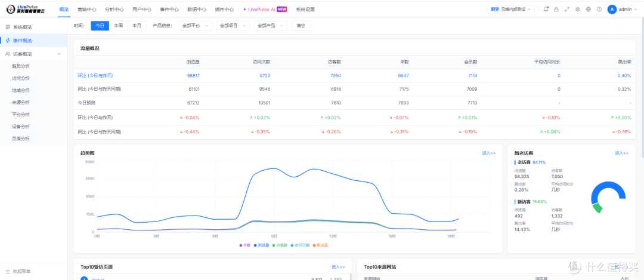The height and width of the screenshot is (280, 644).
Task: Open 平台分析 in the sidebar
Action: (20, 114)
